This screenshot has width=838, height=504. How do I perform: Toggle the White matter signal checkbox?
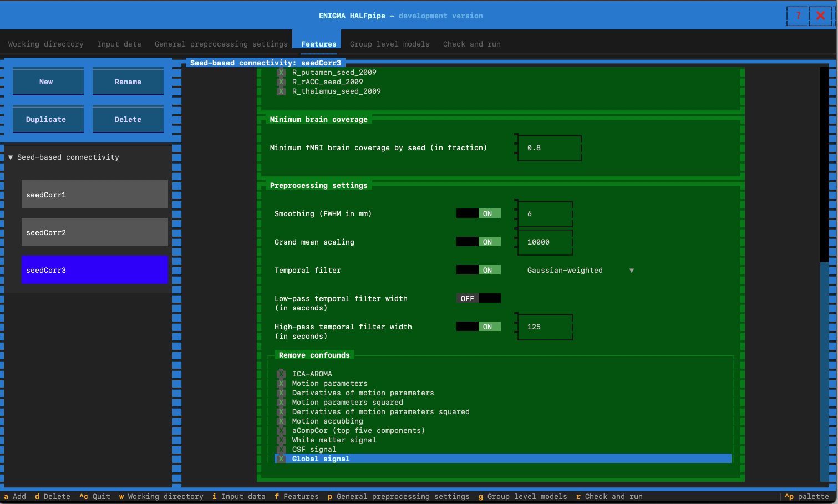281,440
